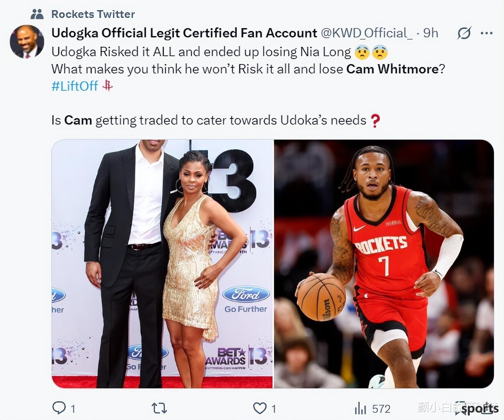Click the retweet arrows icon

pyautogui.click(x=159, y=408)
